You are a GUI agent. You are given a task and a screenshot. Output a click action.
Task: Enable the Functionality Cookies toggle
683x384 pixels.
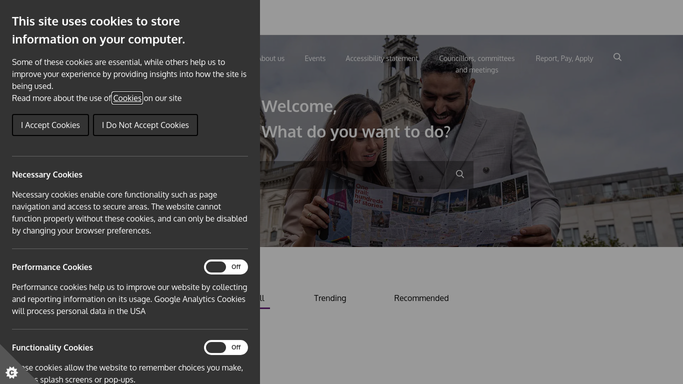click(226, 347)
